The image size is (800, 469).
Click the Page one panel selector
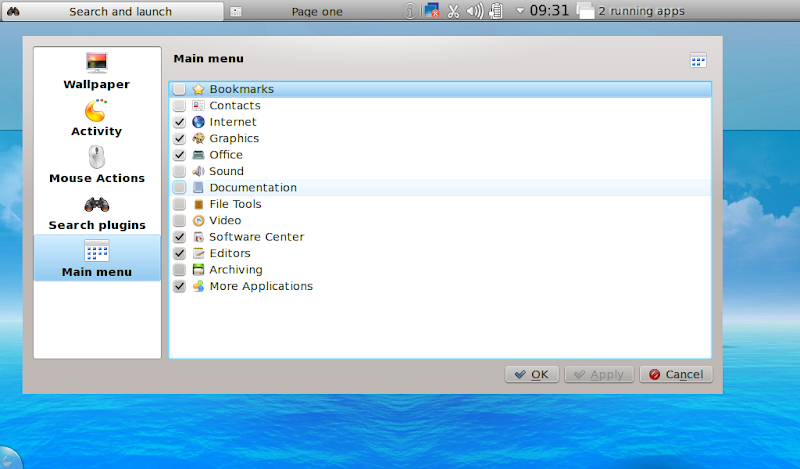tap(317, 12)
